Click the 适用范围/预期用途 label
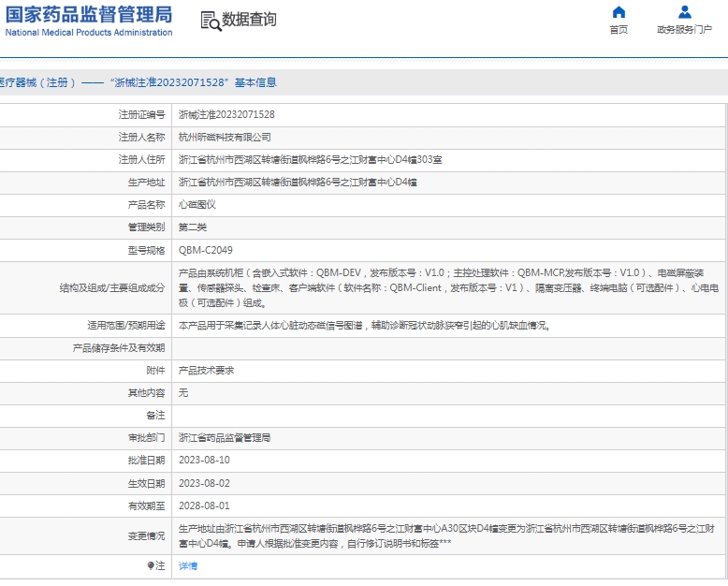Image resolution: width=728 pixels, height=586 pixels. coord(126,326)
